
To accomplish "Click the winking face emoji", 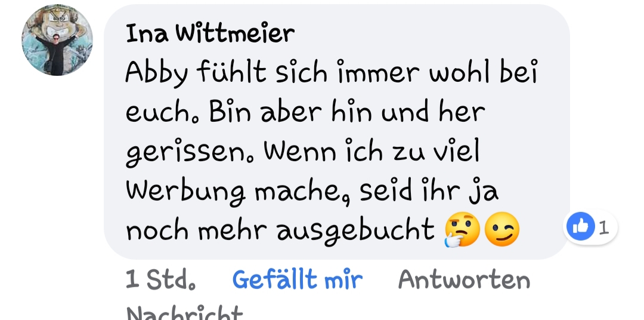I will pyautogui.click(x=502, y=229).
